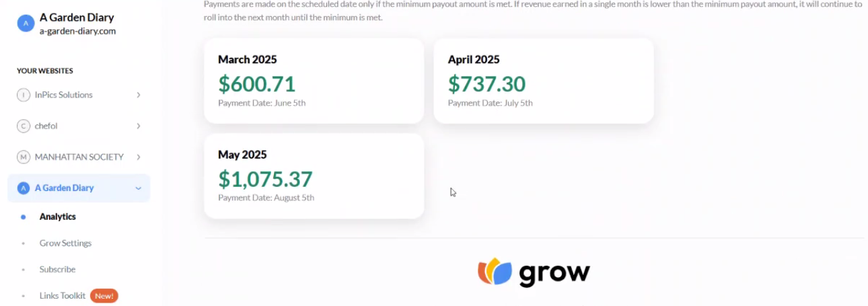Click the blue icon beside A Garden Diary menu item
Viewport: 868px width, 306px height.
[24, 188]
